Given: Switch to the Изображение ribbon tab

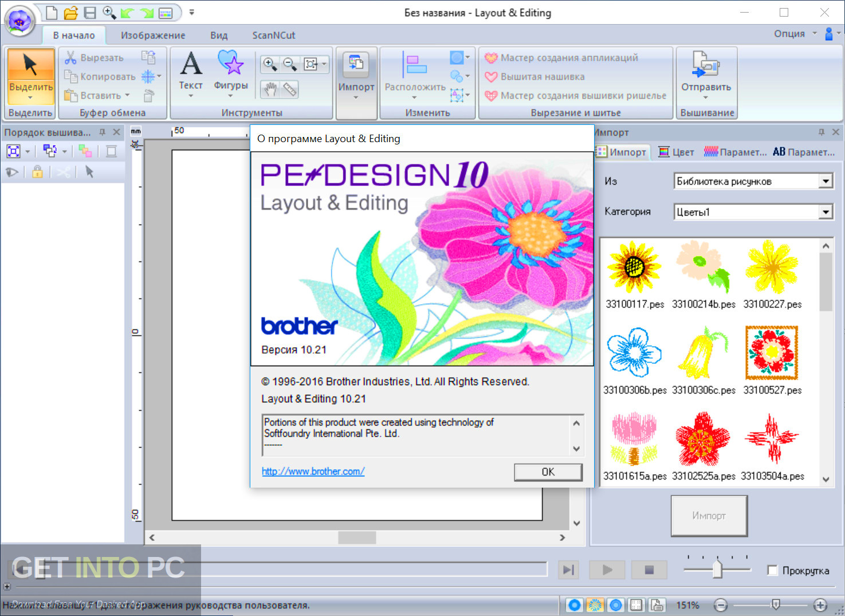Looking at the screenshot, I should 153,35.
